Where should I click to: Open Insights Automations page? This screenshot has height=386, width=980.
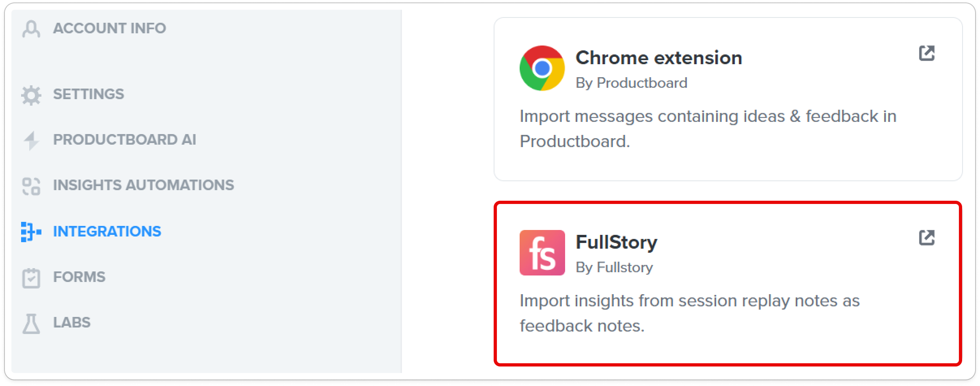pyautogui.click(x=144, y=185)
